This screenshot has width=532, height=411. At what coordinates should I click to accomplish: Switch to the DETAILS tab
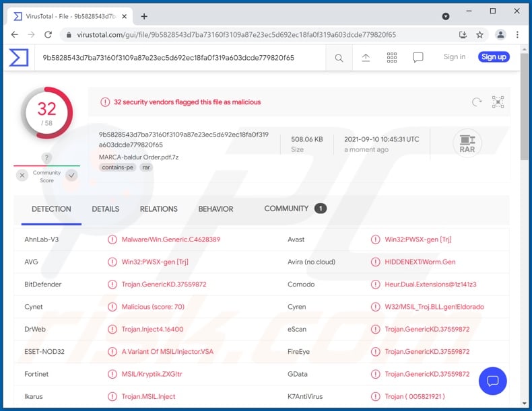pos(106,209)
